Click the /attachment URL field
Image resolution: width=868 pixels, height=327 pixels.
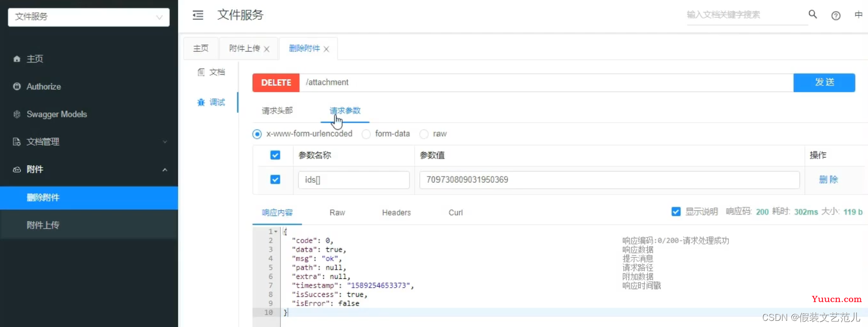(x=546, y=82)
